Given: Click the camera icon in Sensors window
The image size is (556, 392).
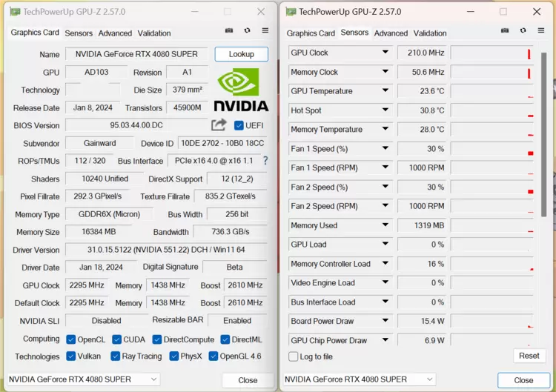Looking at the screenshot, I should click(505, 30).
